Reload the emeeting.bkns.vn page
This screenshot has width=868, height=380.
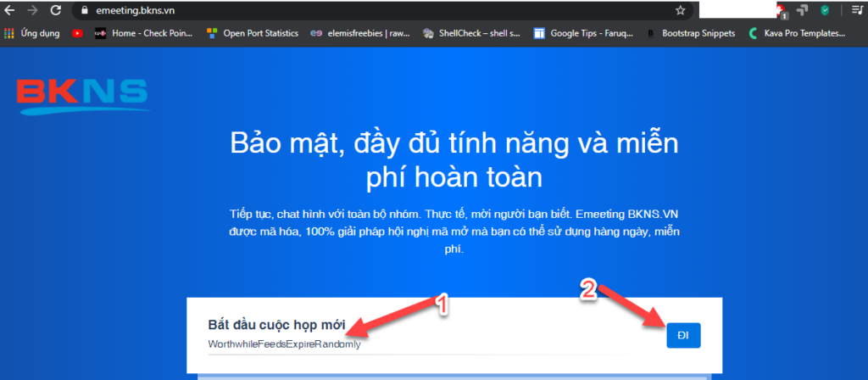point(56,11)
